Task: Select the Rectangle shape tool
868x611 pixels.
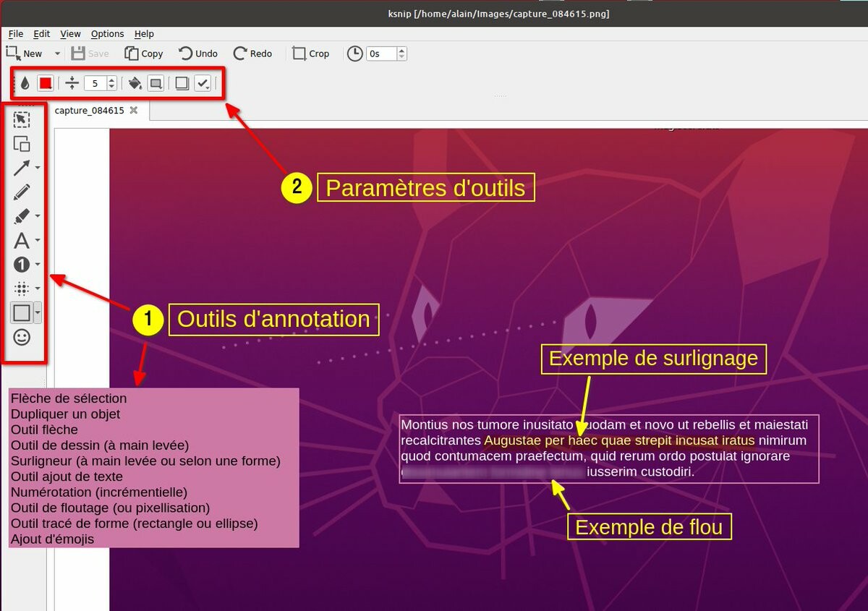Action: click(22, 312)
